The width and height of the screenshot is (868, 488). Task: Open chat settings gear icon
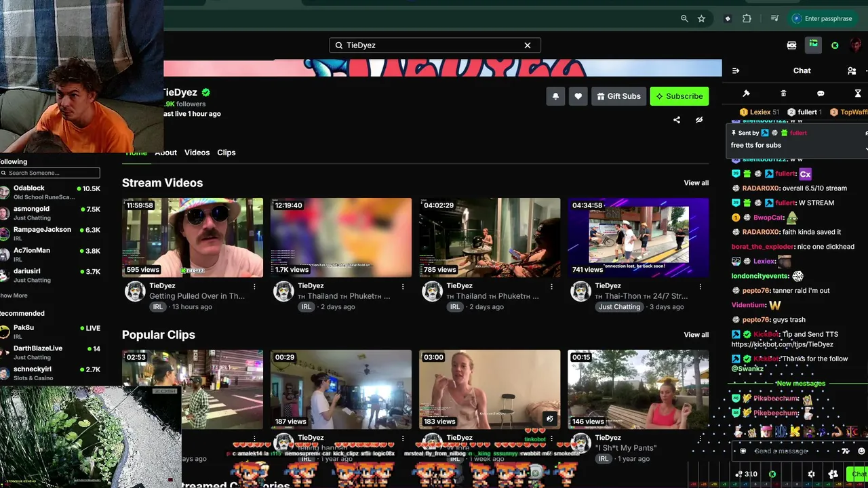pos(811,474)
